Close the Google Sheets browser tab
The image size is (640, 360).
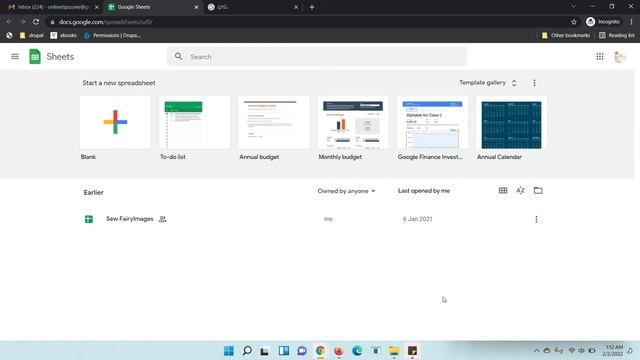(x=196, y=7)
